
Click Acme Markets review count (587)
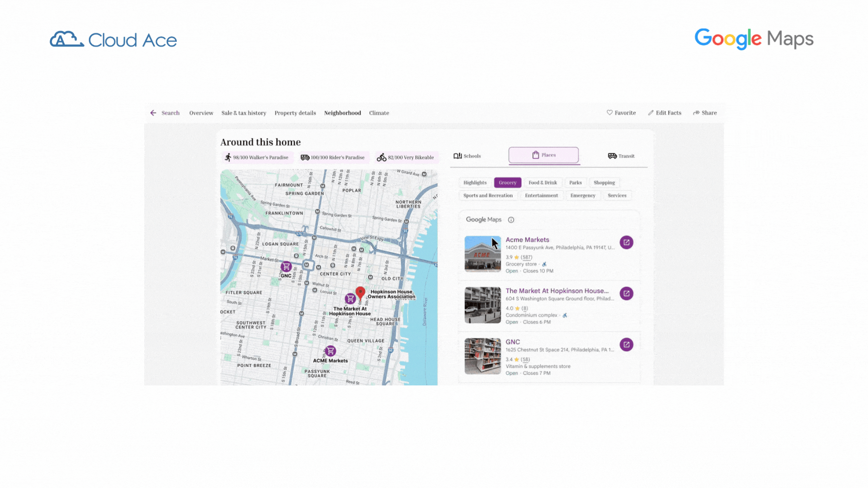pos(526,258)
